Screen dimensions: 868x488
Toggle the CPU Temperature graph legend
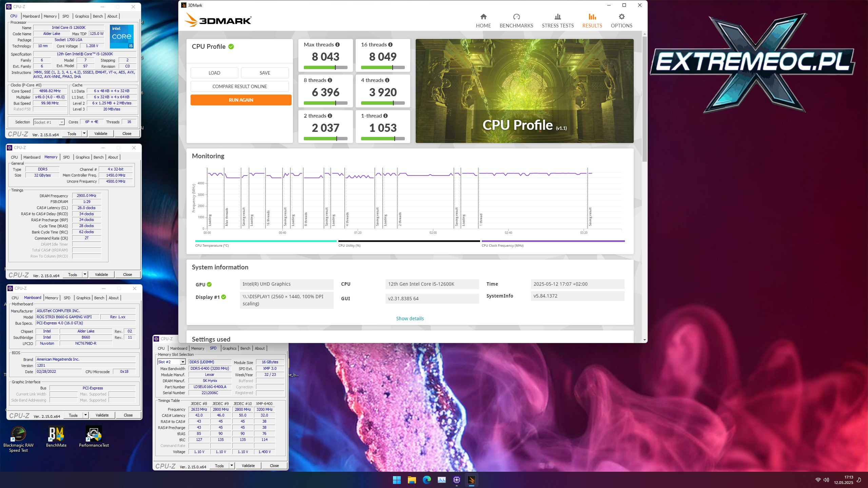pos(265,243)
